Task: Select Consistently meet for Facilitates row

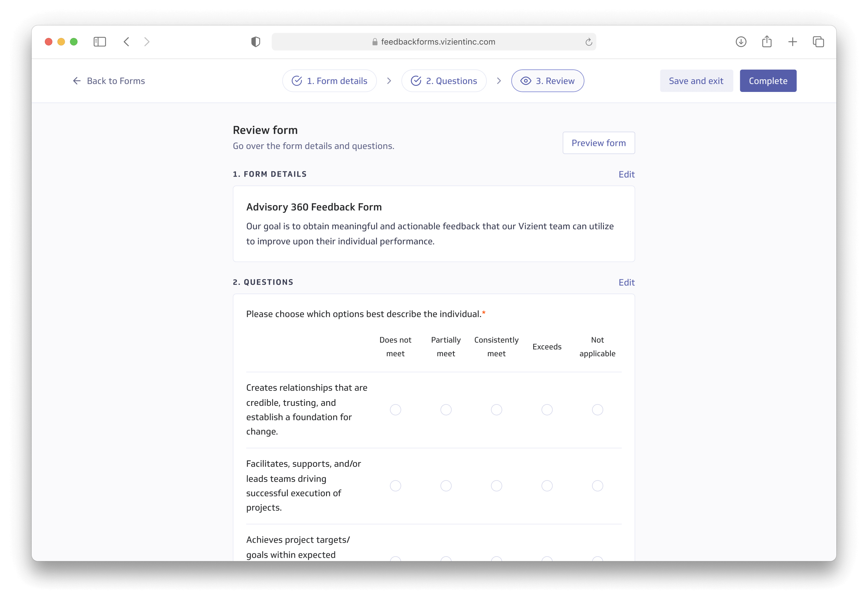Action: (496, 486)
